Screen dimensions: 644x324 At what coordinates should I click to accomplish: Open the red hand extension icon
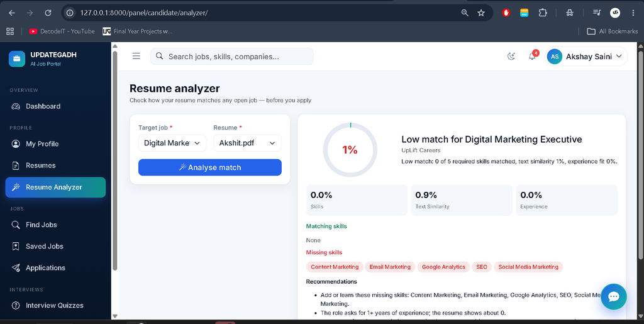pos(506,13)
